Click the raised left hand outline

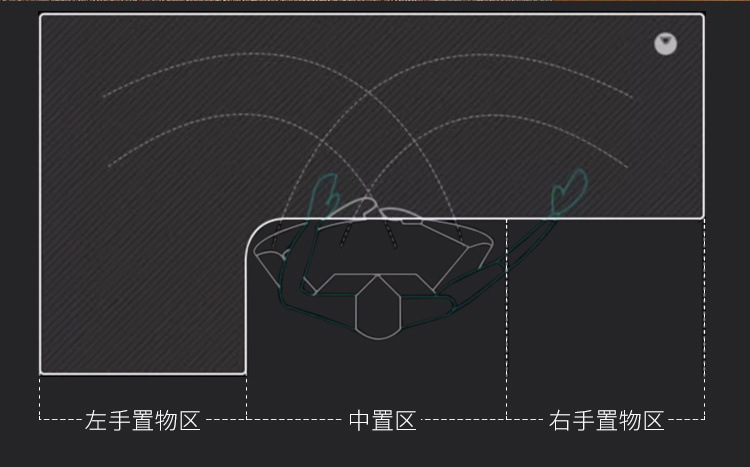324,196
